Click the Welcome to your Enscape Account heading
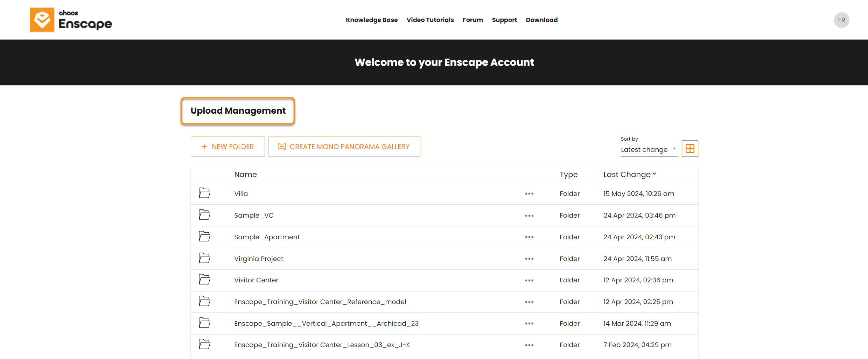 pos(444,62)
